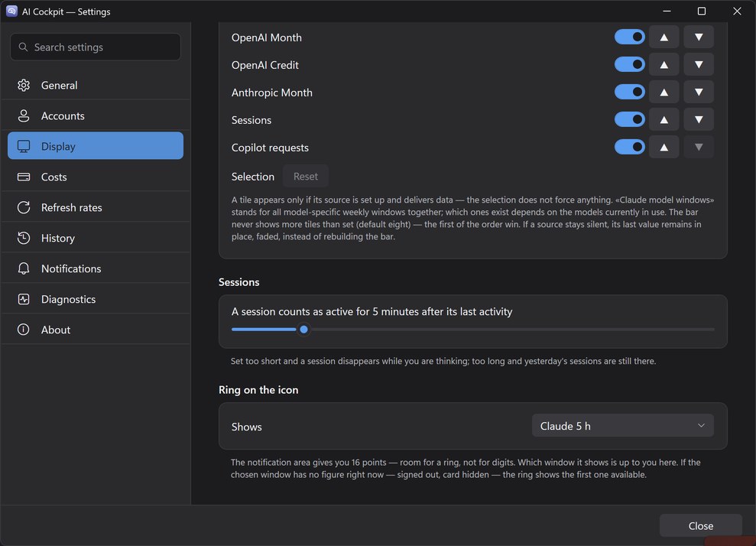Click the magnifier icon in search box

(23, 47)
